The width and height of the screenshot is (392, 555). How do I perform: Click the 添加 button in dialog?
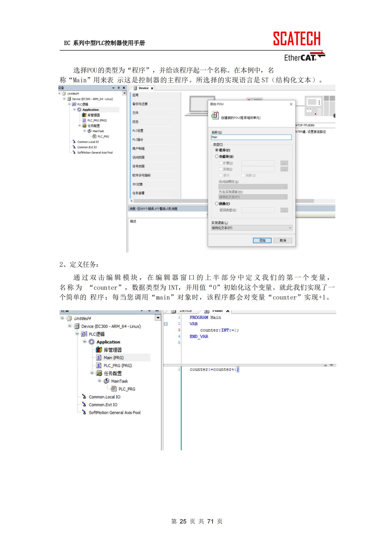point(262,240)
